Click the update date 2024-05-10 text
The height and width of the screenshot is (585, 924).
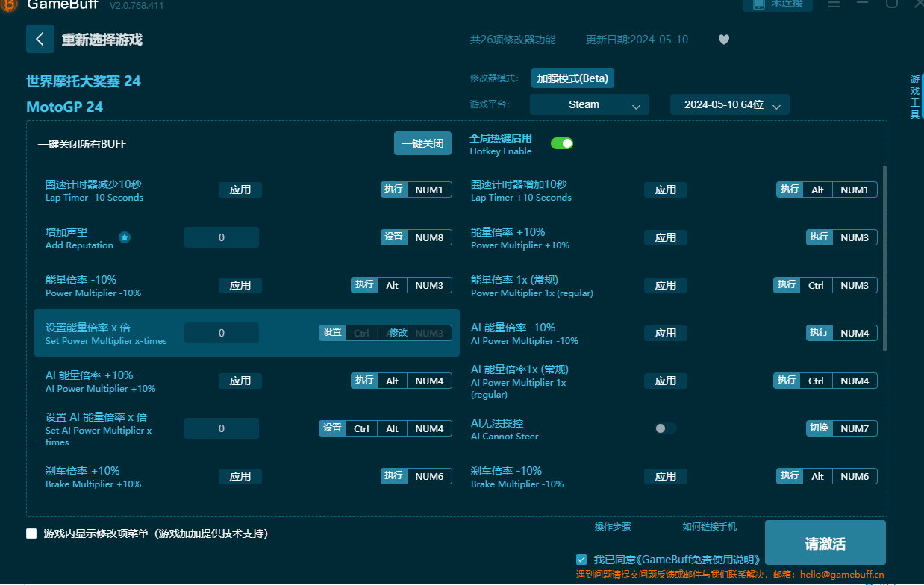637,40
